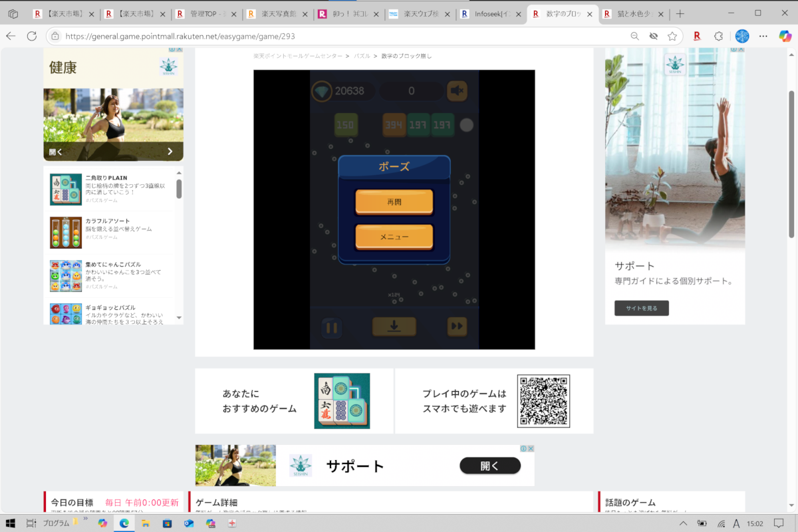Click 開く on the 健康 ad
Image resolution: width=798 pixels, height=532 pixels.
pos(56,152)
